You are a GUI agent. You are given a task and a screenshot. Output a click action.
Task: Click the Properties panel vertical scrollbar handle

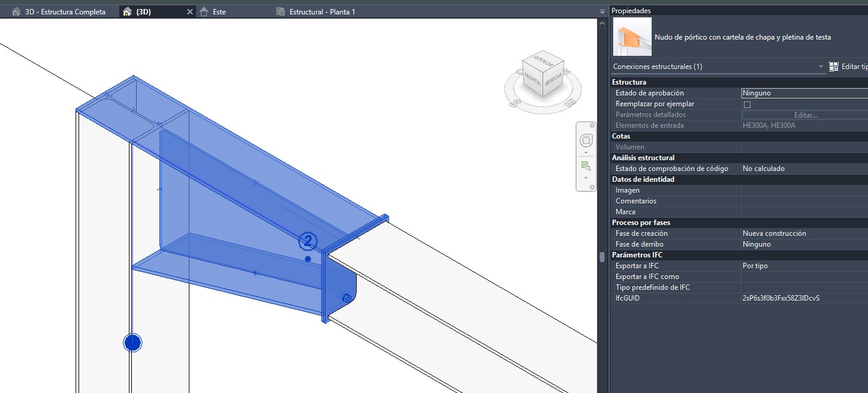[602, 257]
